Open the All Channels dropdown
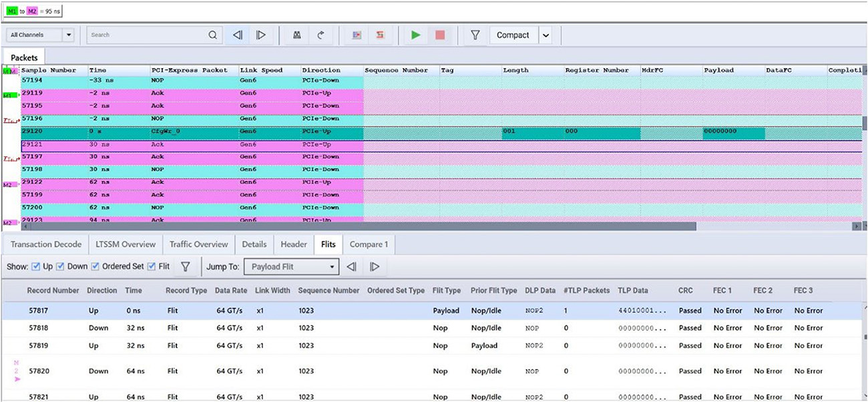This screenshot has width=868, height=402. coord(41,35)
